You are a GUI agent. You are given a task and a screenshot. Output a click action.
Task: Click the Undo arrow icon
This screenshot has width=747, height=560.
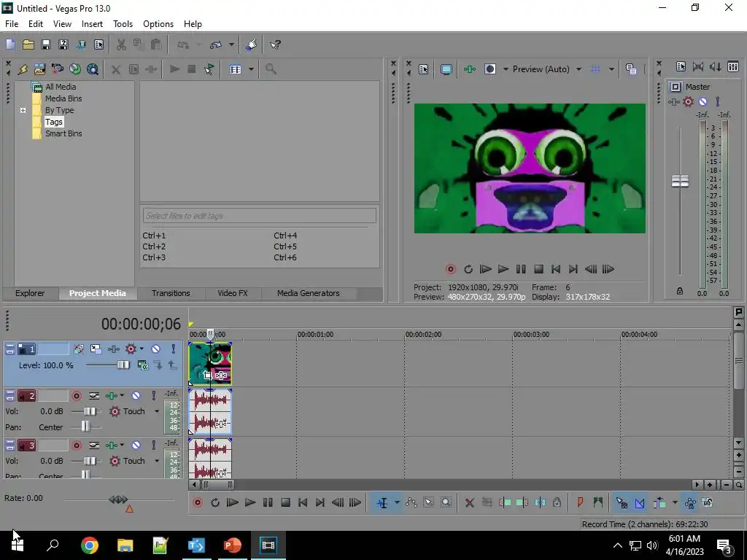183,44
